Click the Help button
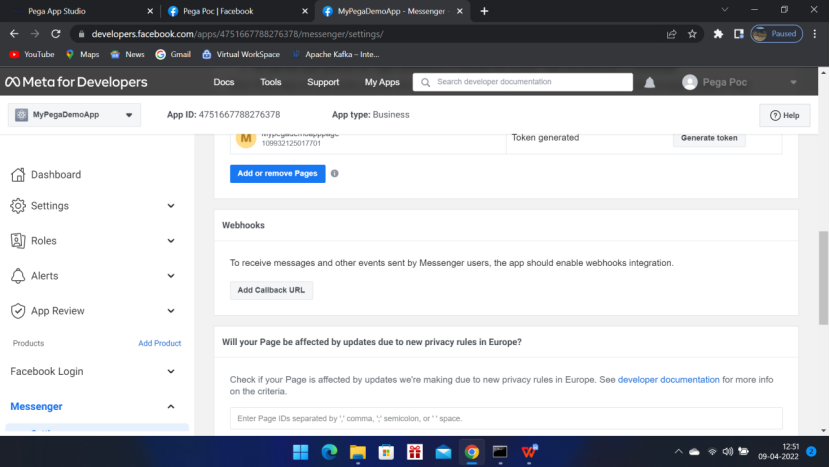This screenshot has width=830, height=467. click(784, 115)
